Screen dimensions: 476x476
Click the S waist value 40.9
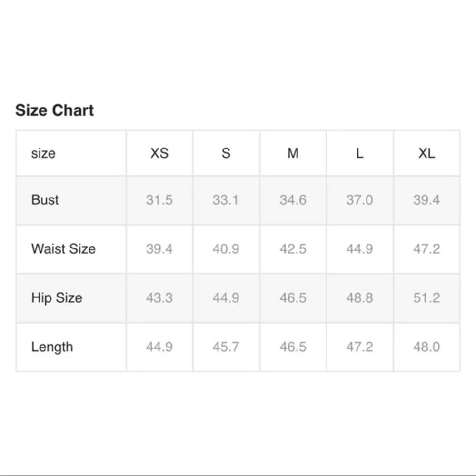(226, 249)
